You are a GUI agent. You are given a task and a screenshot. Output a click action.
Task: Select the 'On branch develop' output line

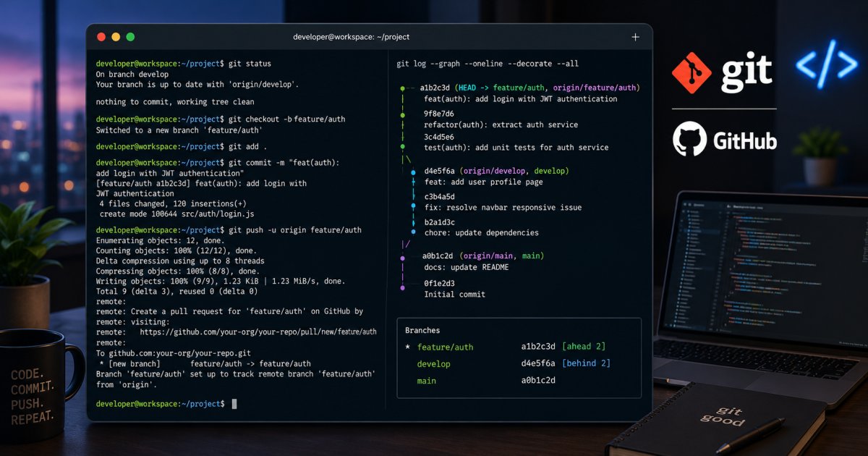(x=132, y=74)
